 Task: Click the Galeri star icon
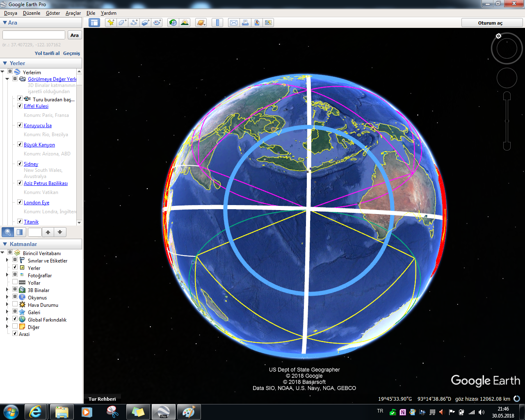(22, 312)
